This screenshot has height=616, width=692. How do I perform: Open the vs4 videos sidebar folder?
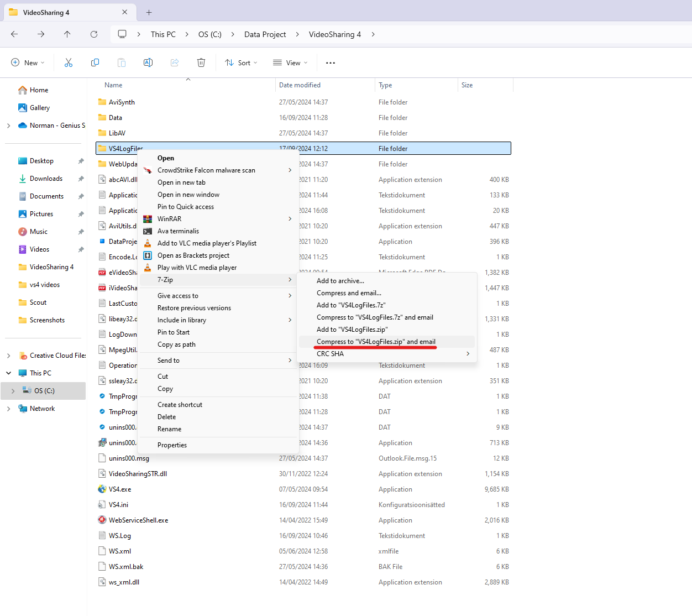pos(45,285)
